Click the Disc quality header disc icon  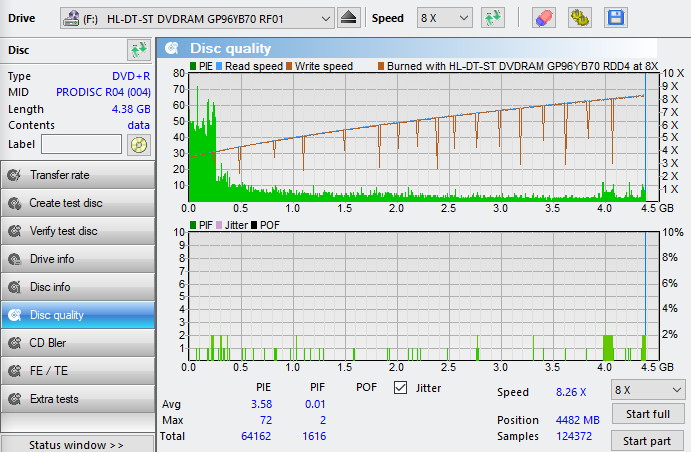pos(172,48)
